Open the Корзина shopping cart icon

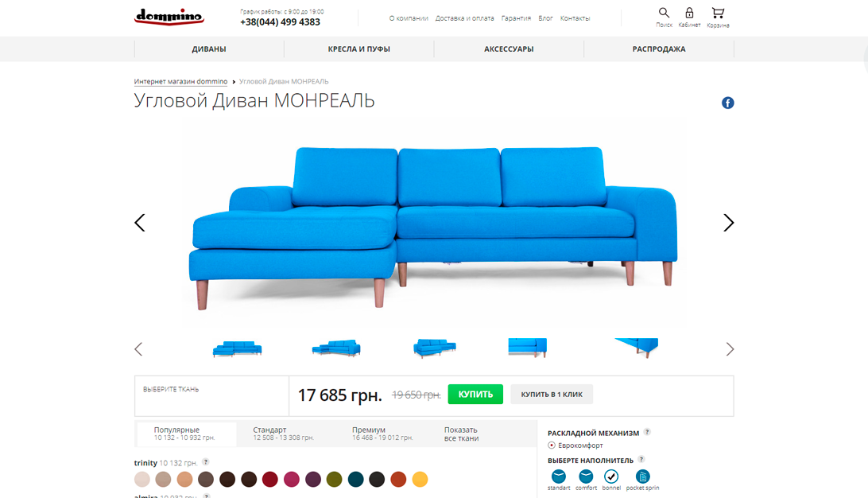718,13
